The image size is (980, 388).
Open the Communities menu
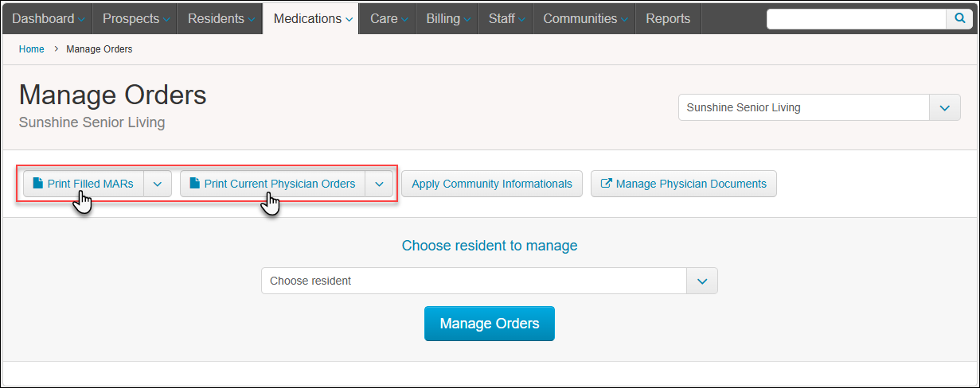584,19
